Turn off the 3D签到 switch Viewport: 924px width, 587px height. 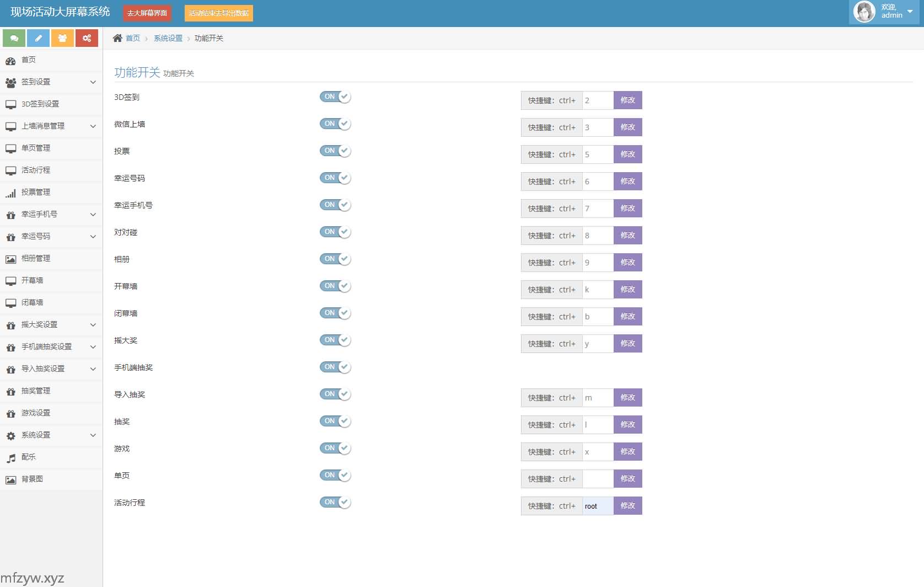tap(335, 97)
